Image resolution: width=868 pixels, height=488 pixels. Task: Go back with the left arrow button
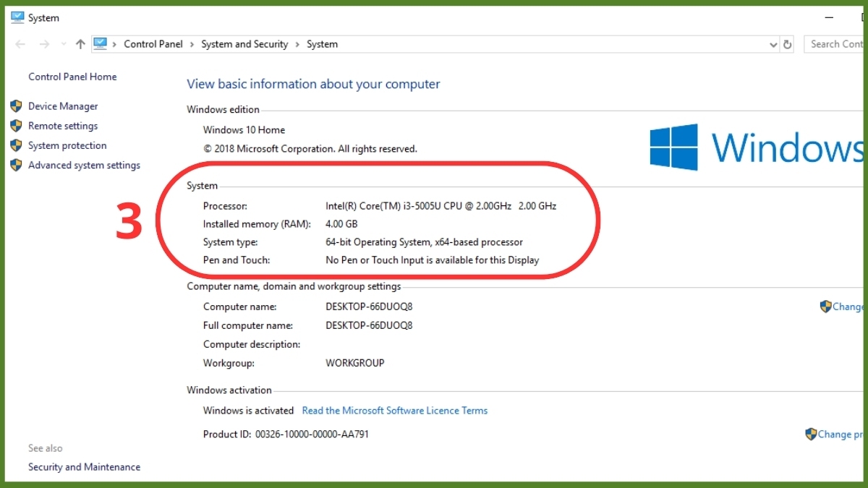click(x=20, y=44)
